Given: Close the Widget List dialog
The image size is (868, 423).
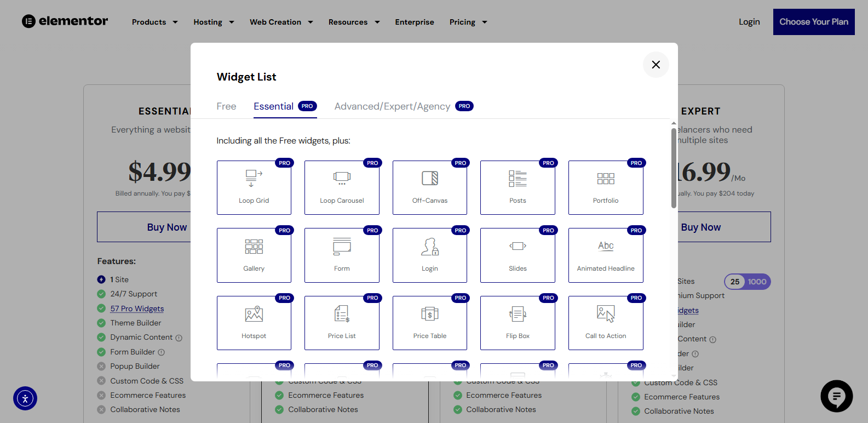Looking at the screenshot, I should [656, 65].
